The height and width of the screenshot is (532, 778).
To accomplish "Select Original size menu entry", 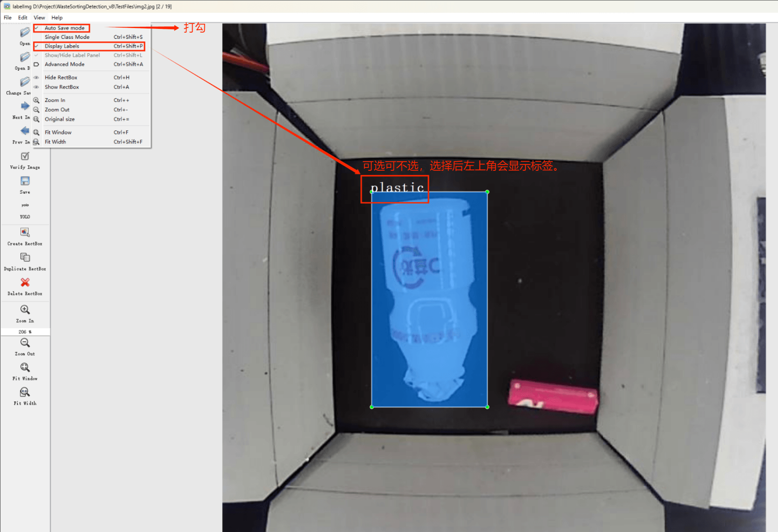I will [92, 119].
